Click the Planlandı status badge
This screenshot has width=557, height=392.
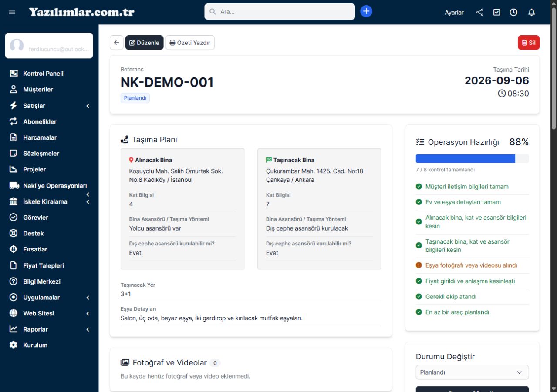click(x=135, y=98)
